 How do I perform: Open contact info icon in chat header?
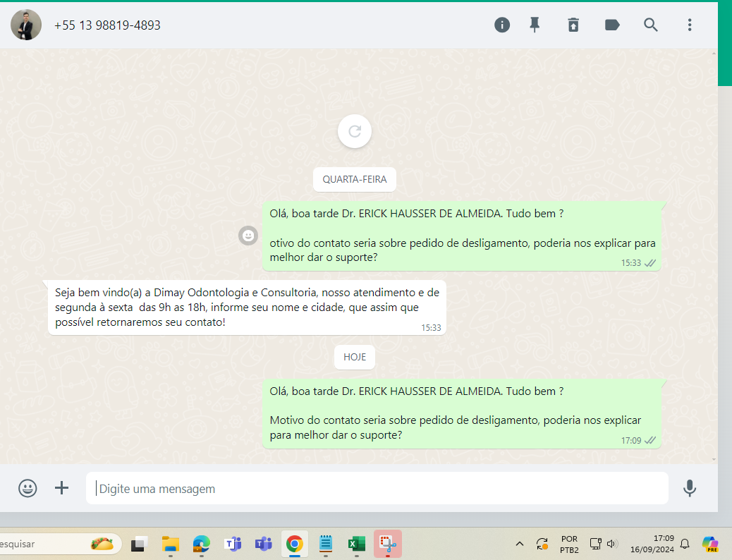coord(501,25)
